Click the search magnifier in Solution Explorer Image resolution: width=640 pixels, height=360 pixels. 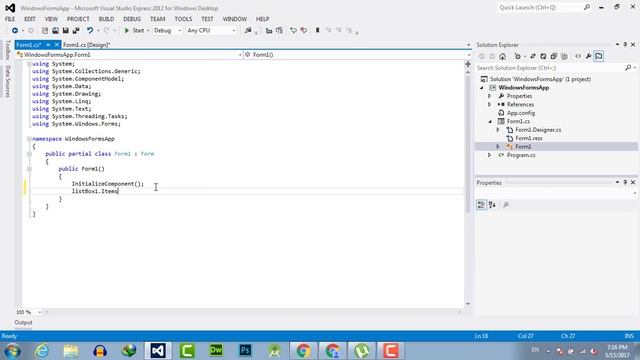(628, 68)
